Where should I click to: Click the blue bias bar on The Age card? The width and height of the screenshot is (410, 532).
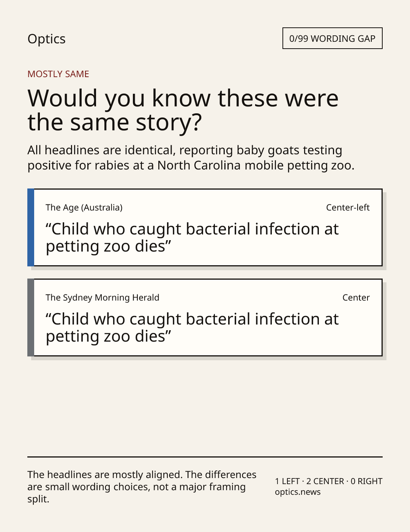coord(31,227)
